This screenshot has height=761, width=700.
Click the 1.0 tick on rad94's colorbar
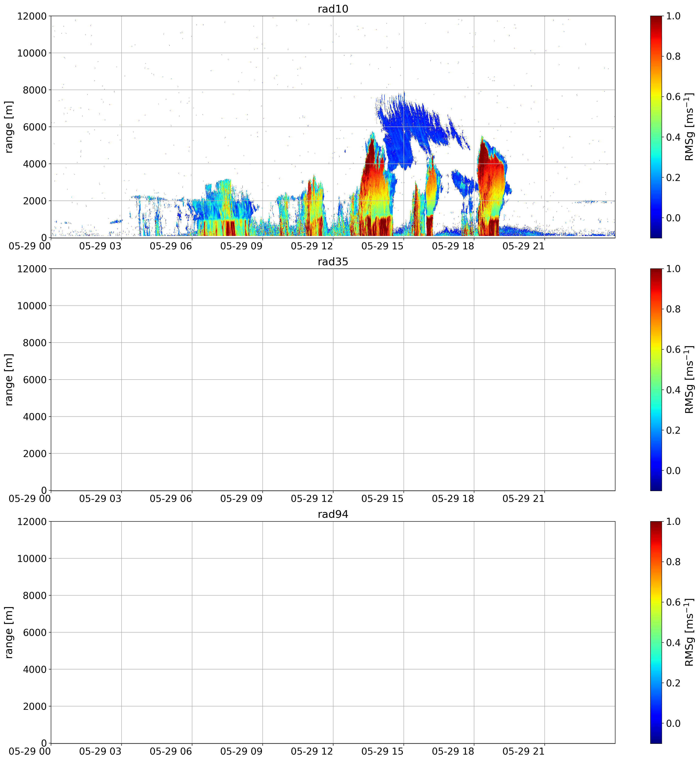[x=673, y=521]
